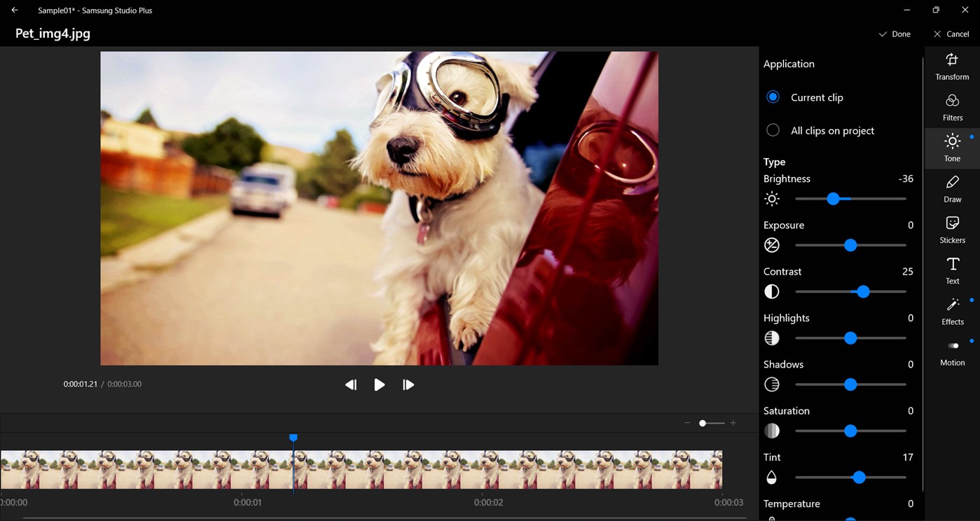
Task: Minimize the Samsung Studio Plus window
Action: (907, 10)
